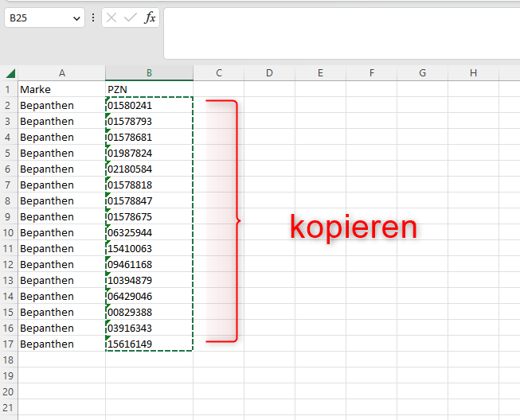Click cell with PZN 09461168
Viewport: 520px width, 420px height.
[149, 265]
